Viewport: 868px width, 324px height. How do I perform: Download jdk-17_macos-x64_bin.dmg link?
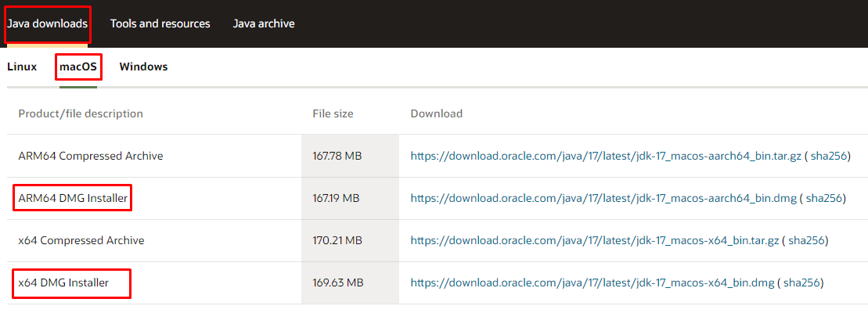[x=592, y=283]
